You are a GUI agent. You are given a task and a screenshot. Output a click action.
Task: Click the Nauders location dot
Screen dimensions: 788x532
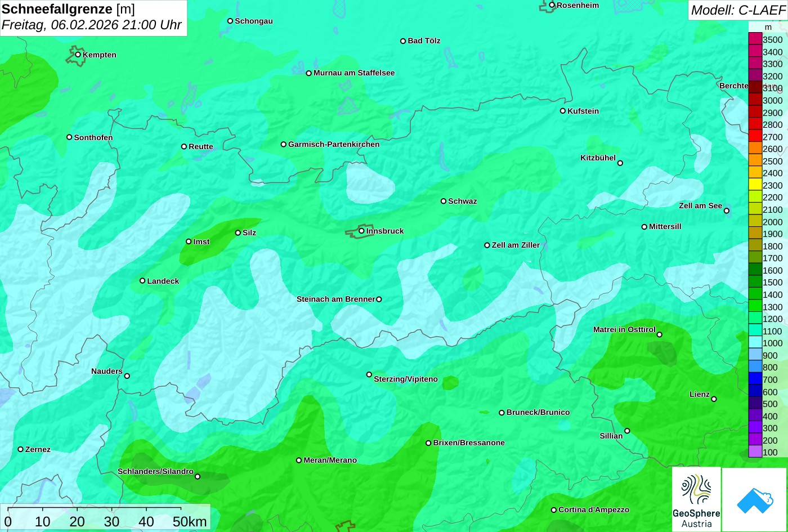coord(127,376)
